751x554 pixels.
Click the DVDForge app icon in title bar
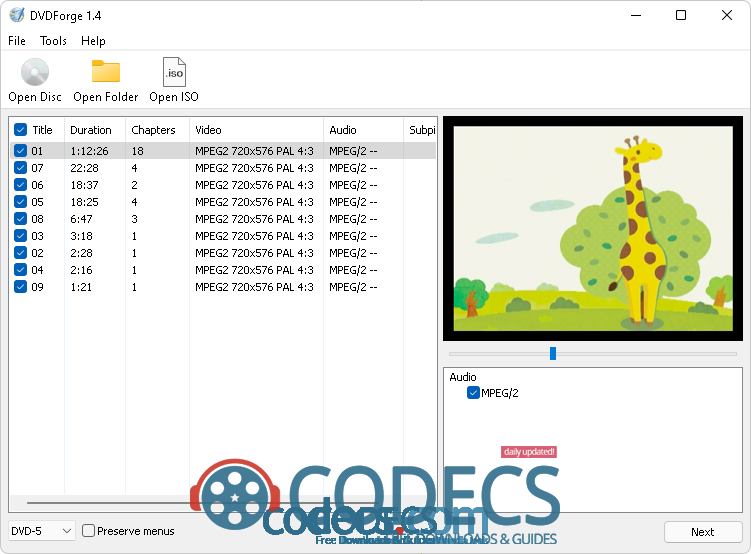pyautogui.click(x=16, y=15)
